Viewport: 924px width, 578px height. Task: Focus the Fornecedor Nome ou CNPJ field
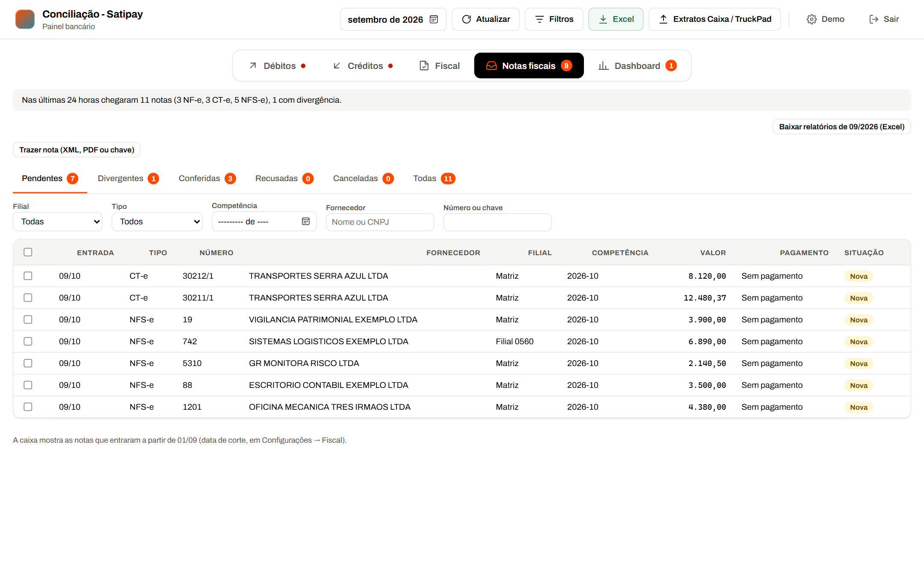pos(380,222)
